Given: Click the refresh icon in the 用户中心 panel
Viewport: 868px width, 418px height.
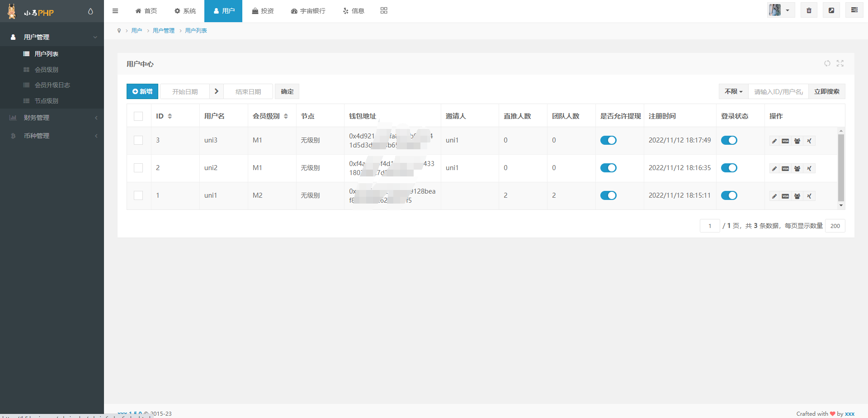Looking at the screenshot, I should click(827, 64).
